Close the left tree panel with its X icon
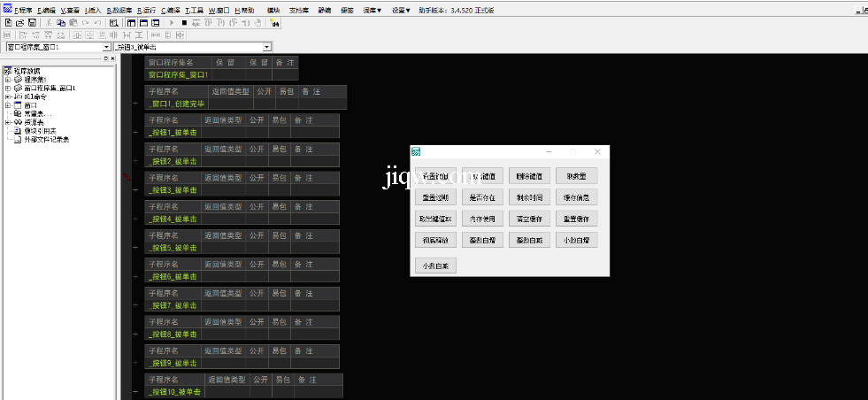Viewport: 868px width, 400px height. click(111, 58)
